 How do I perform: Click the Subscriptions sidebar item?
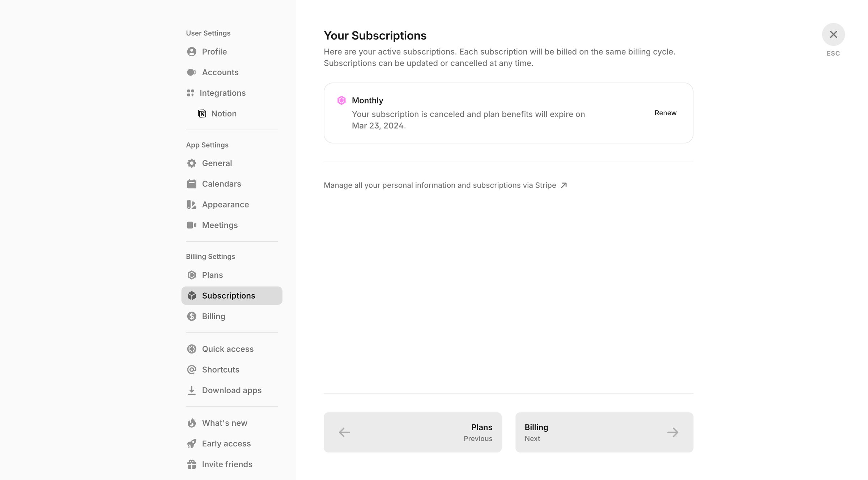[232, 296]
